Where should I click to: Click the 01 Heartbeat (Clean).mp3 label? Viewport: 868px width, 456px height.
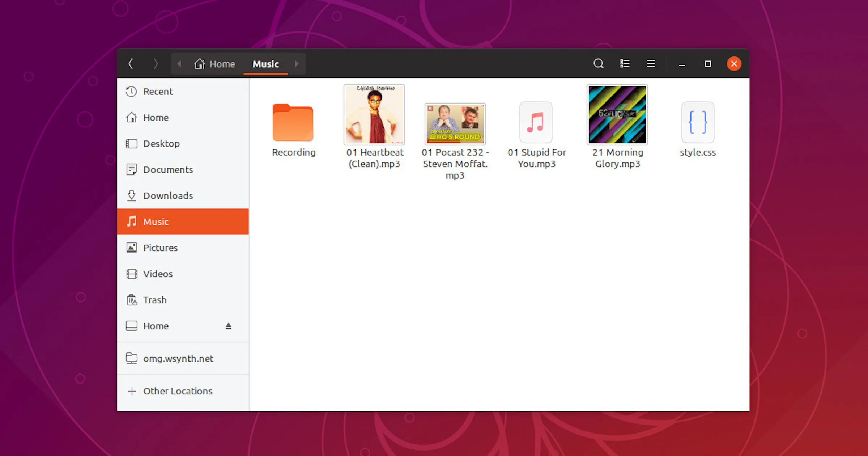pos(375,158)
